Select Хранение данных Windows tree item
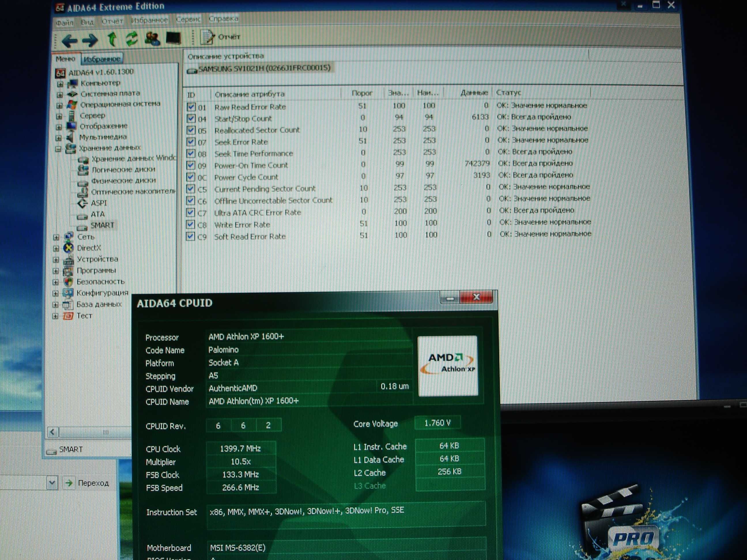Screen dimensions: 747x560 [x=133, y=158]
